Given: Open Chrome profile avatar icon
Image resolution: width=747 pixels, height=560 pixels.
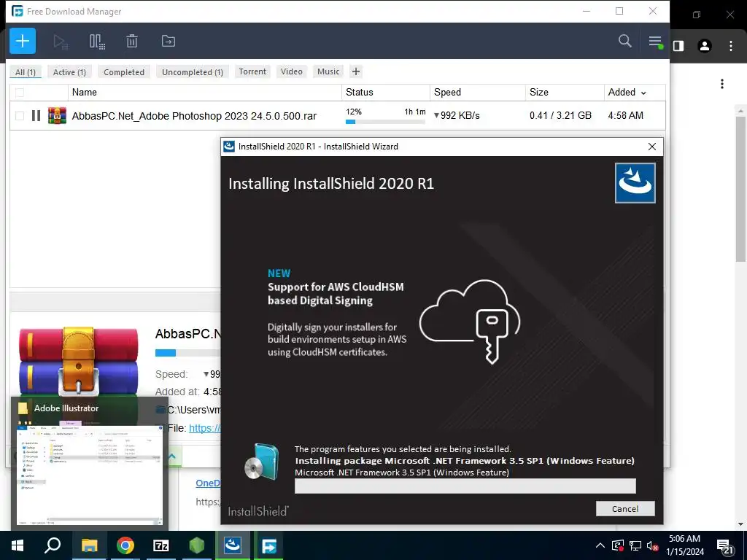Looking at the screenshot, I should pos(705,46).
